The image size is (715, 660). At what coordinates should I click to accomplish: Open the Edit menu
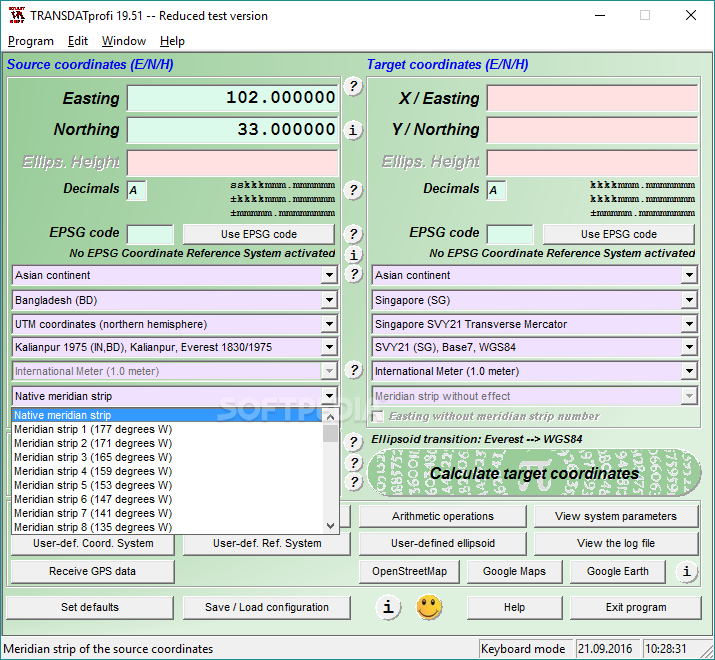tap(78, 41)
